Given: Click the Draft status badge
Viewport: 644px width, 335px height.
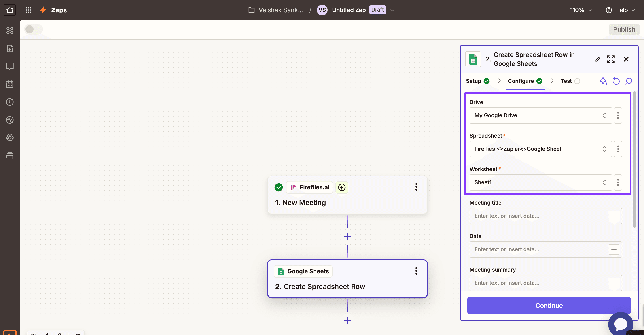Looking at the screenshot, I should click(x=377, y=10).
